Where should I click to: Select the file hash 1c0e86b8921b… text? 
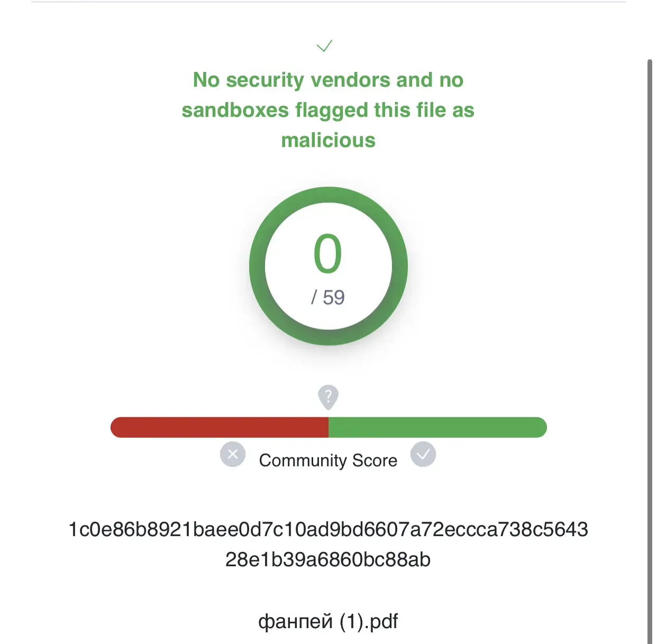click(328, 544)
